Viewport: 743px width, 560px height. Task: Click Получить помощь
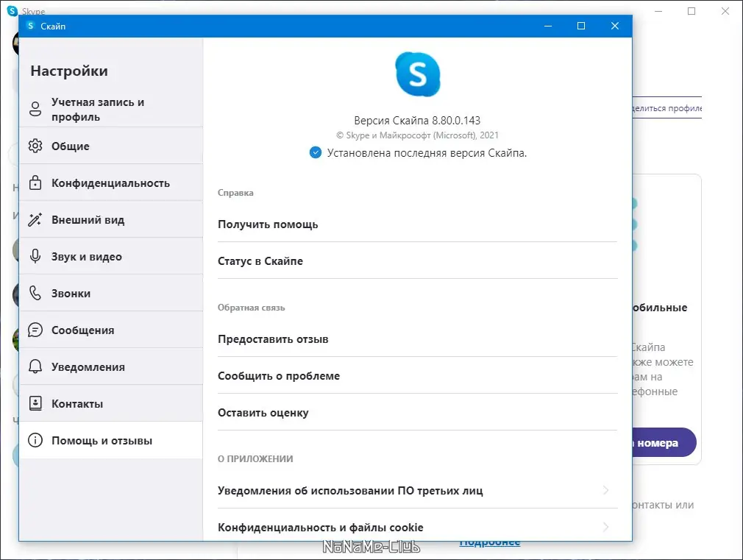point(417,224)
